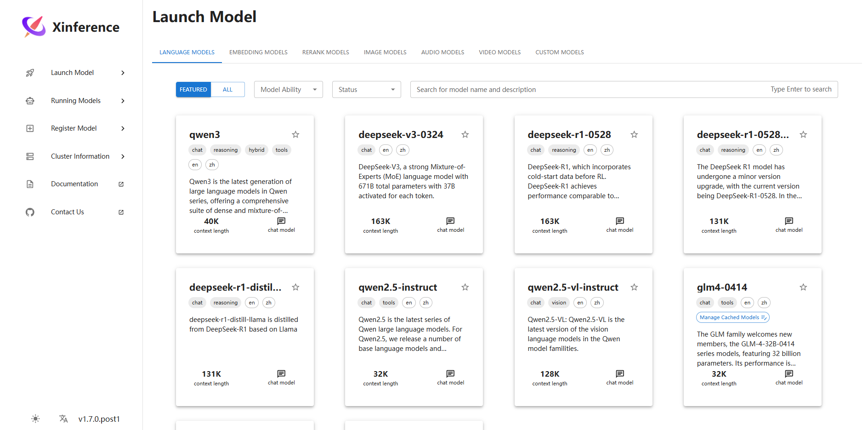Click the language translate icon
This screenshot has height=430, width=868.
click(x=63, y=419)
